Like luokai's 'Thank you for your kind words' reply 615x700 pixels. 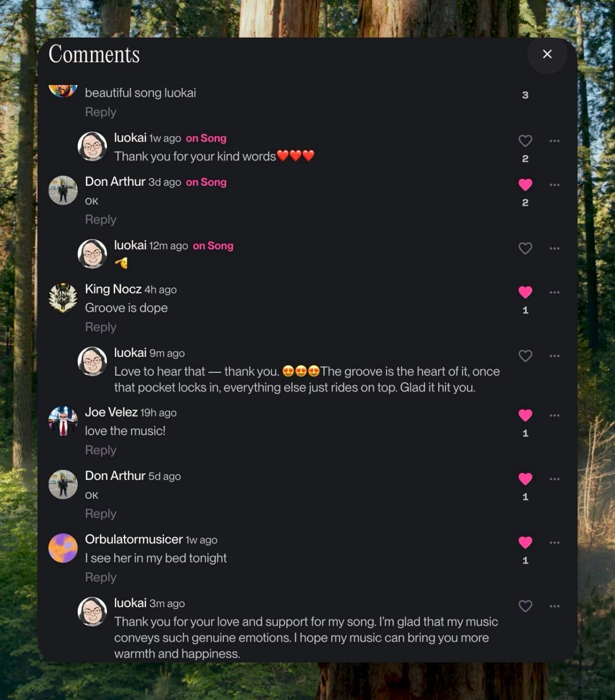coord(525,141)
